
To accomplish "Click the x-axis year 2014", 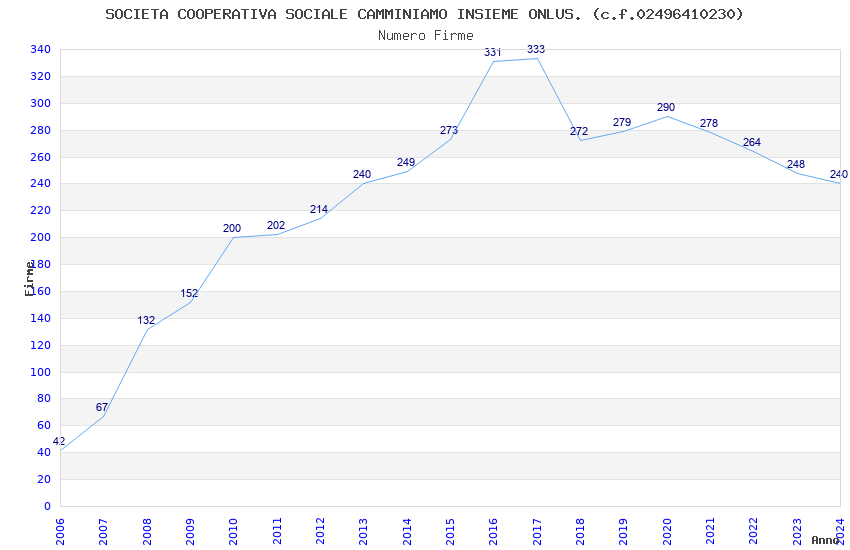I will coord(407,531).
